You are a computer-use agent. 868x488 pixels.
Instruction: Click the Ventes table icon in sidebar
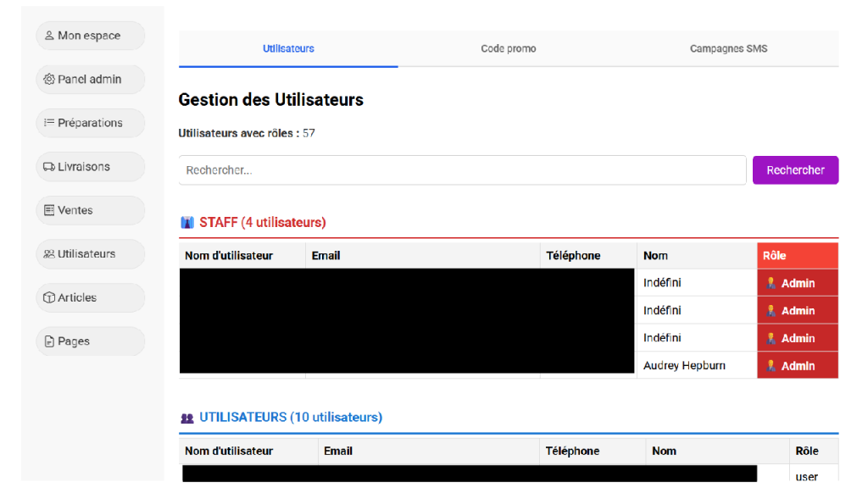click(49, 210)
